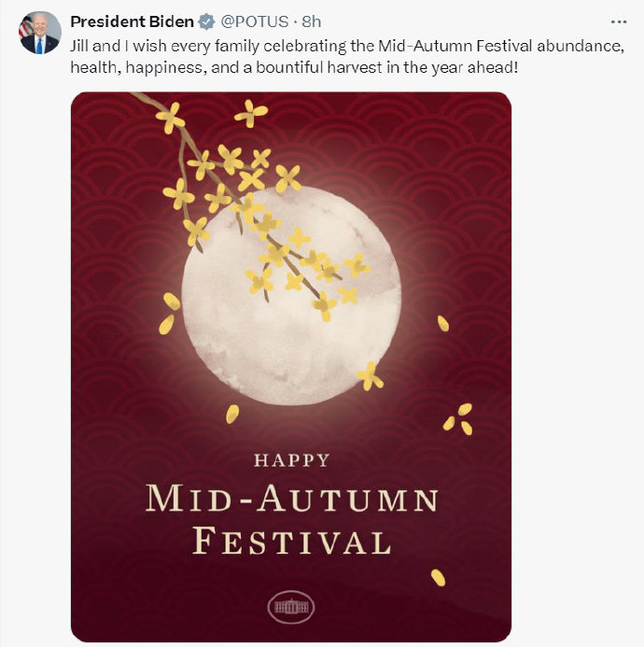Click the large MID-AUTUMN title on the card
The image size is (644, 647).
(x=292, y=498)
